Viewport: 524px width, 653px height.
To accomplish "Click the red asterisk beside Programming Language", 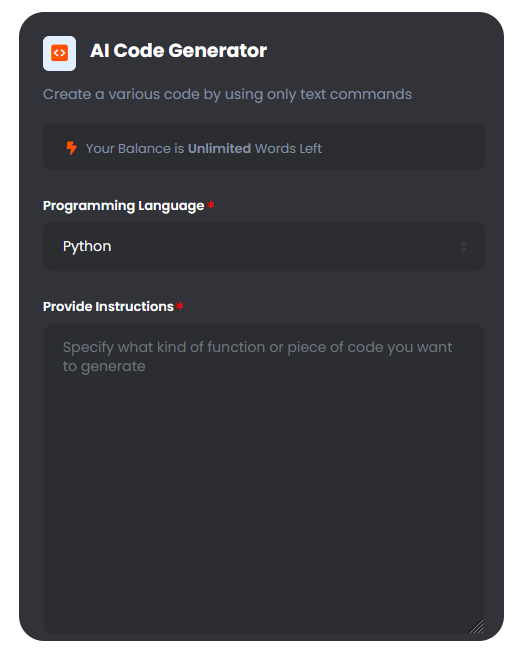I will pyautogui.click(x=211, y=204).
